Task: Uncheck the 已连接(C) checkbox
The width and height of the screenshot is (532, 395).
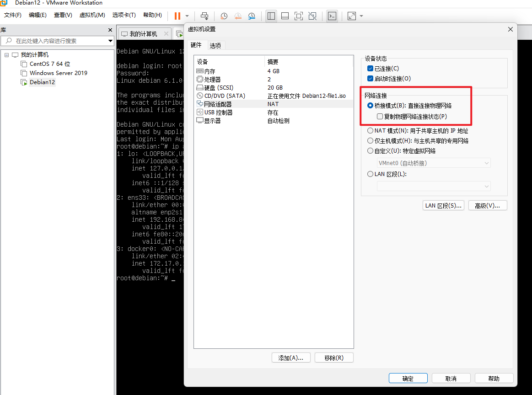Action: pos(370,69)
